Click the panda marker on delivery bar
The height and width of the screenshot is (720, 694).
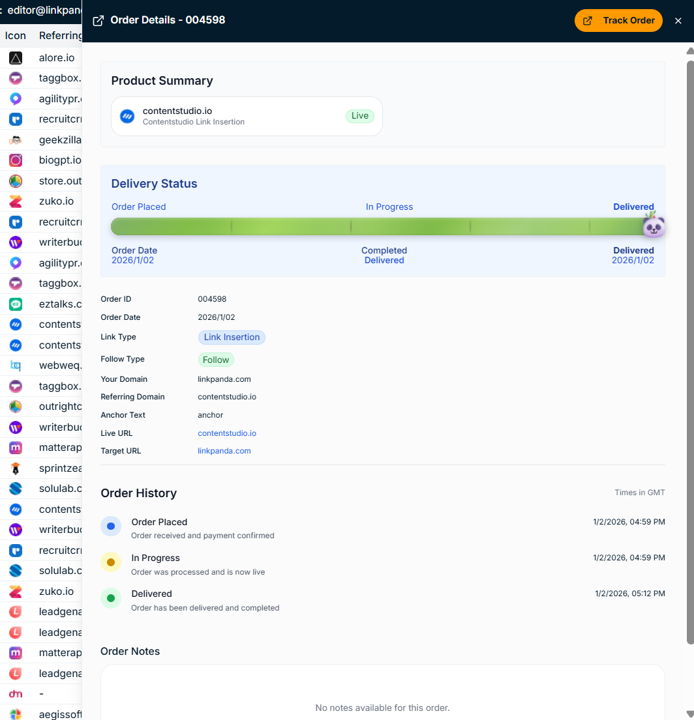click(653, 226)
